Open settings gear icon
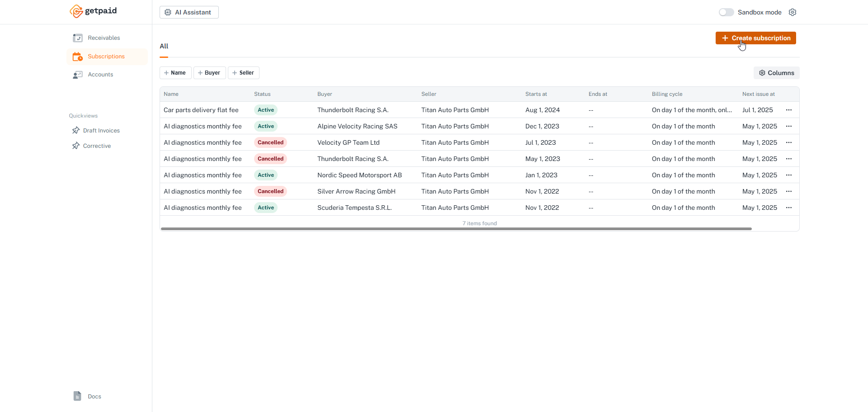Viewport: 868px width, 412px height. pos(793,12)
